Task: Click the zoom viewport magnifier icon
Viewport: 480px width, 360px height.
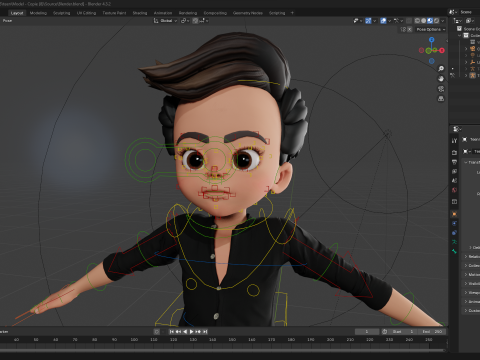Action: (x=441, y=69)
